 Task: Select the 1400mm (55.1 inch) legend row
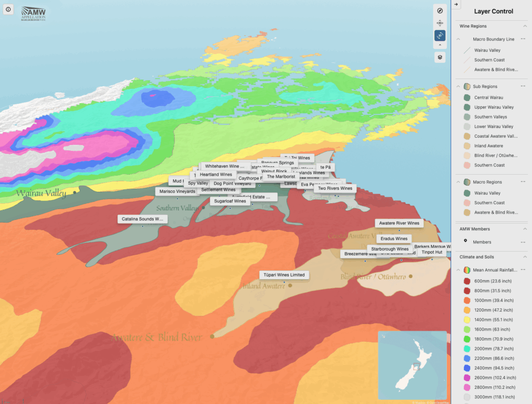[x=494, y=320]
